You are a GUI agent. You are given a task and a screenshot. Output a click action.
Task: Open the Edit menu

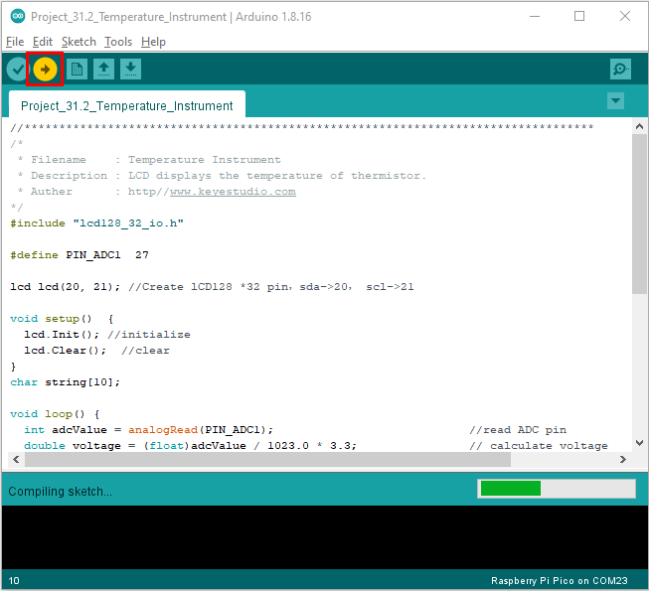click(x=43, y=42)
